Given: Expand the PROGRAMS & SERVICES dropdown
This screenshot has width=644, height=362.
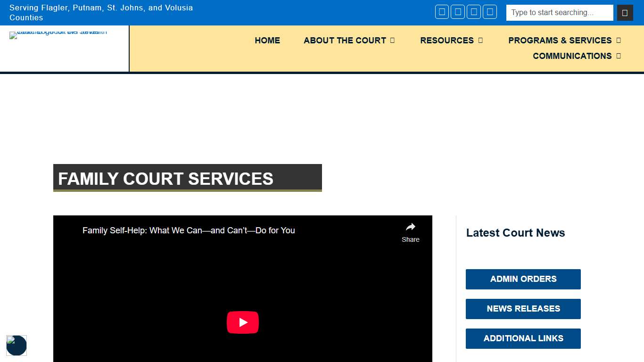Looking at the screenshot, I should pyautogui.click(x=564, y=41).
